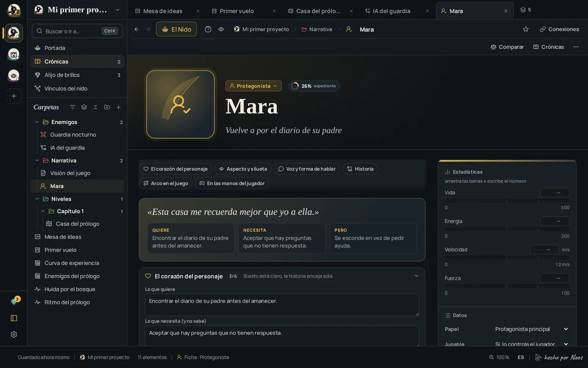This screenshot has width=588, height=368.
Task: Toggle the sidebar panel icon
Action: point(14,318)
